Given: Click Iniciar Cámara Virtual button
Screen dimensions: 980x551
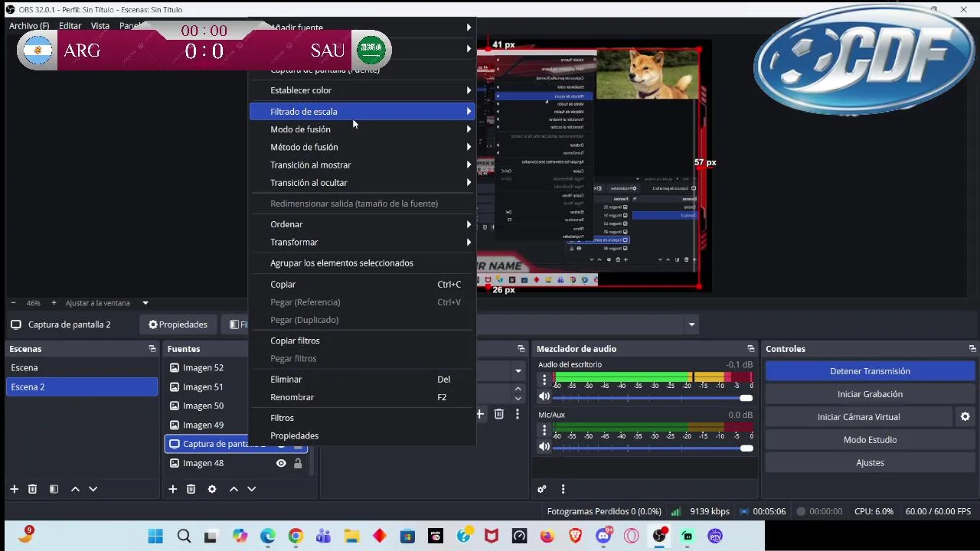Looking at the screenshot, I should point(858,417).
